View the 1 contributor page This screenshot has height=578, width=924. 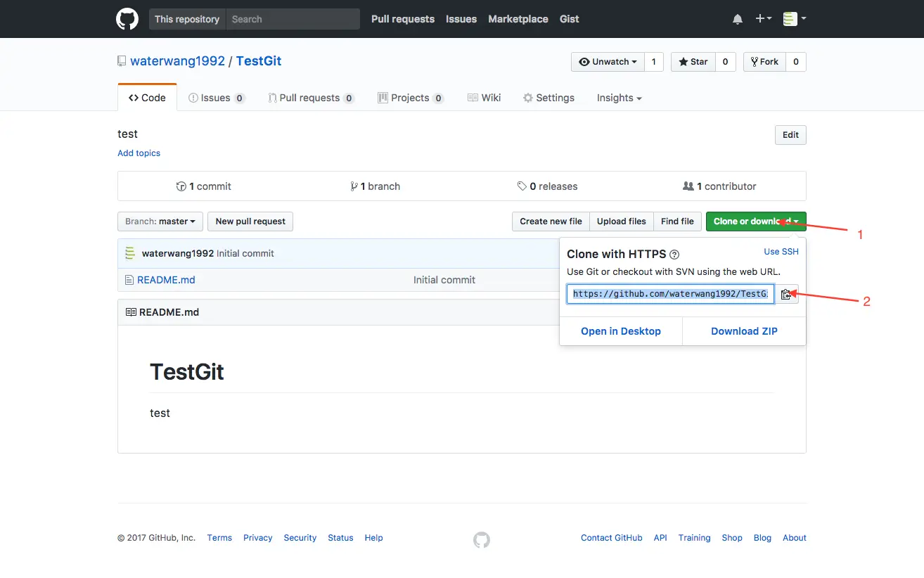[x=719, y=186]
